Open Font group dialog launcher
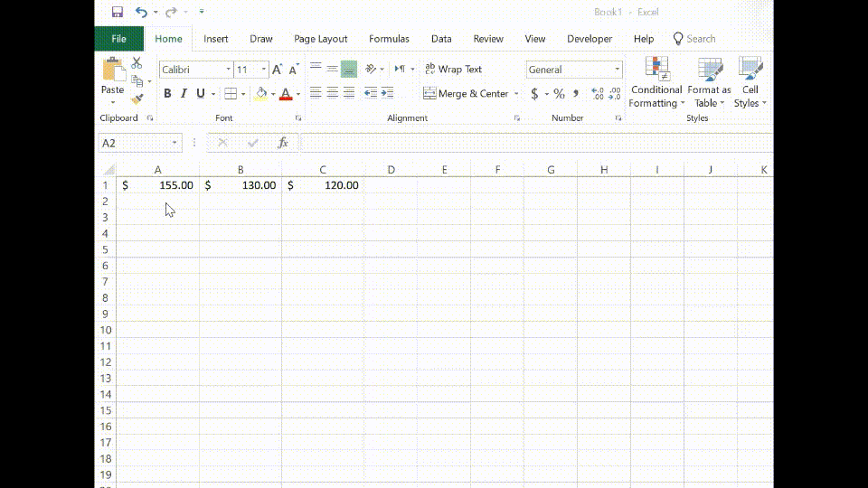868x488 pixels. pos(298,117)
